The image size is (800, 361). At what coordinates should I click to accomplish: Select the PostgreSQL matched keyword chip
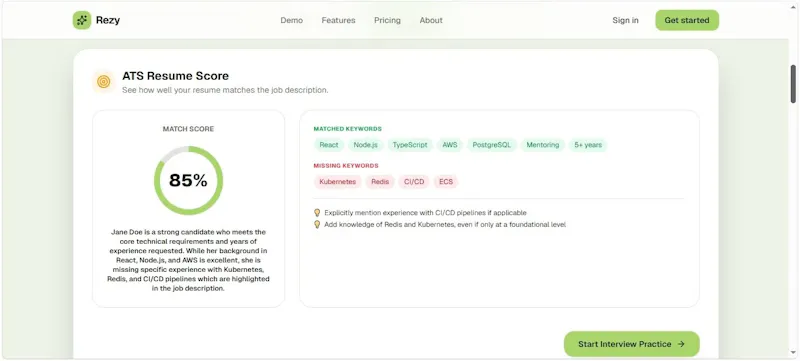click(x=492, y=145)
